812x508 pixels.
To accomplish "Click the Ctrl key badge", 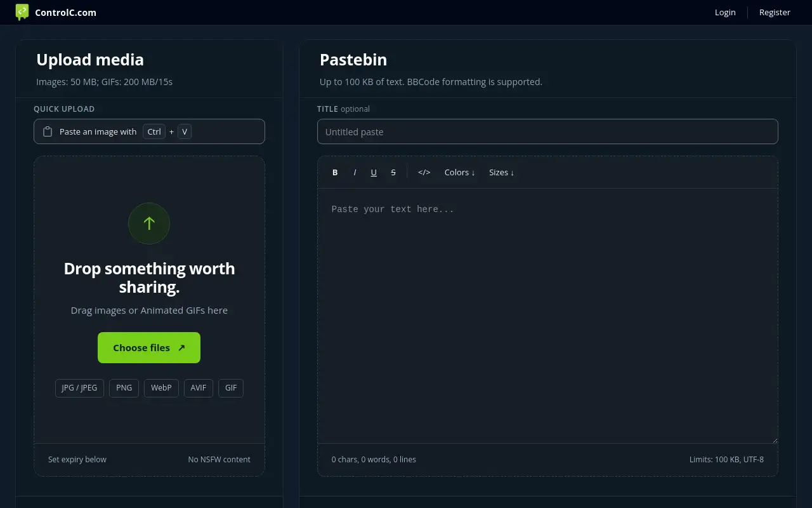I will [x=154, y=131].
